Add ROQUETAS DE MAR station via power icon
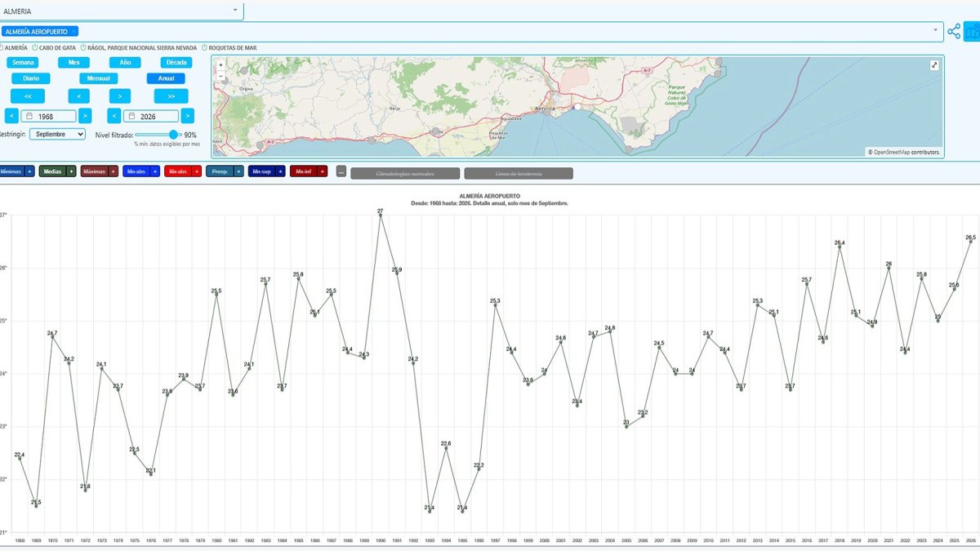 pyautogui.click(x=204, y=47)
